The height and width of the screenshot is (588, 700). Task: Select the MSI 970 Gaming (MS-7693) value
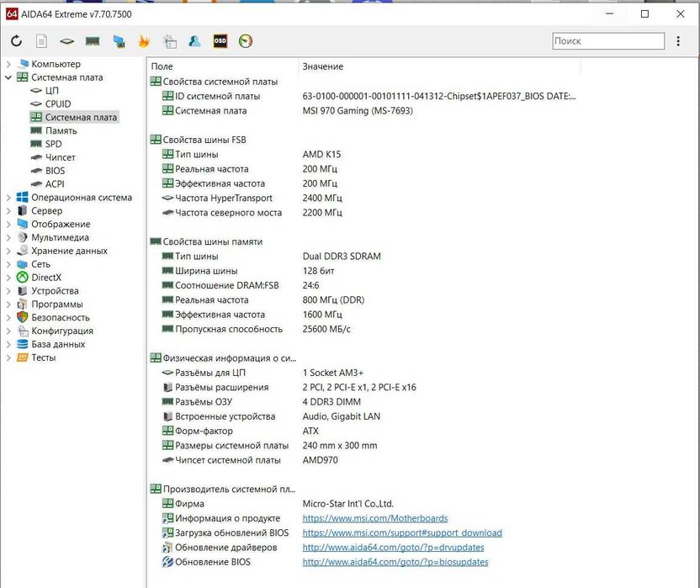(358, 111)
